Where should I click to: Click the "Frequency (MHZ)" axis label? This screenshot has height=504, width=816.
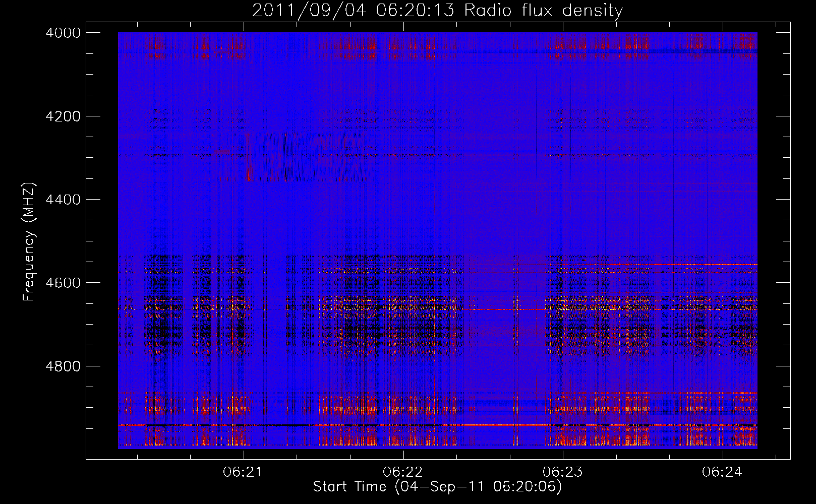click(x=29, y=242)
